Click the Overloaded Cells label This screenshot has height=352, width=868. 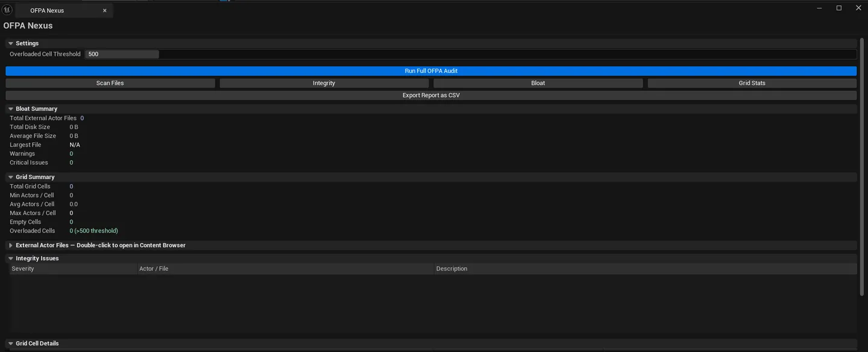point(33,231)
